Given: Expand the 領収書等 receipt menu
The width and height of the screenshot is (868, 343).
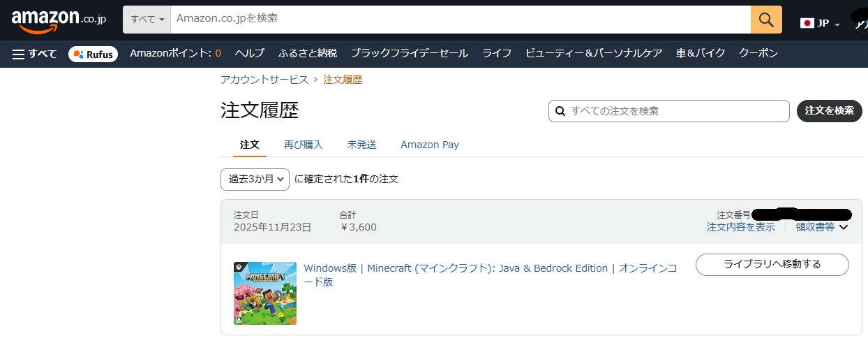Looking at the screenshot, I should [821, 227].
